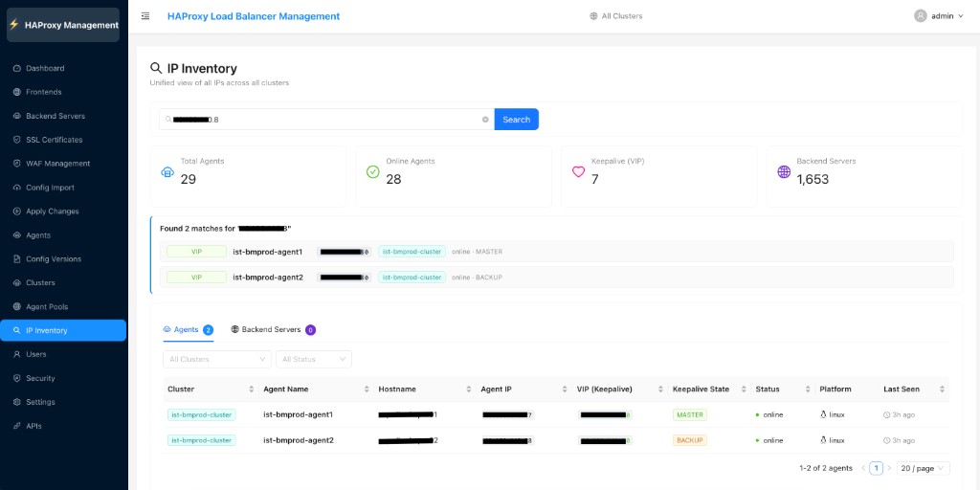Click the Clusters sidebar icon
Viewport: 980px width, 490px height.
[17, 282]
